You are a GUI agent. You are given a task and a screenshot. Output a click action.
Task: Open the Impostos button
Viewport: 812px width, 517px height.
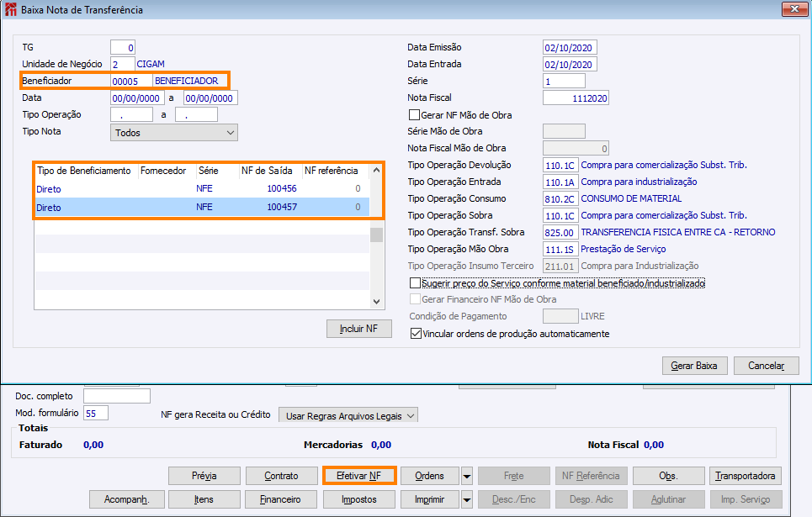[x=358, y=499]
